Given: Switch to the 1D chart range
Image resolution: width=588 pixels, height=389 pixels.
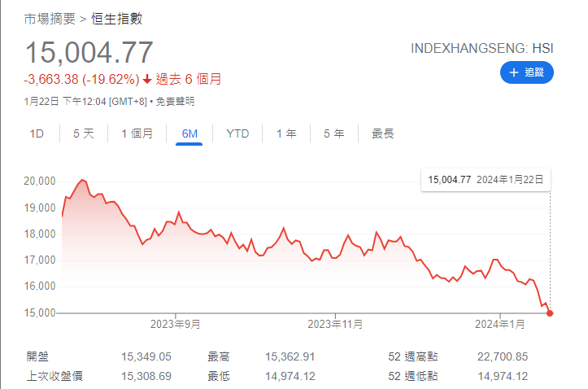Looking at the screenshot, I should 37,133.
